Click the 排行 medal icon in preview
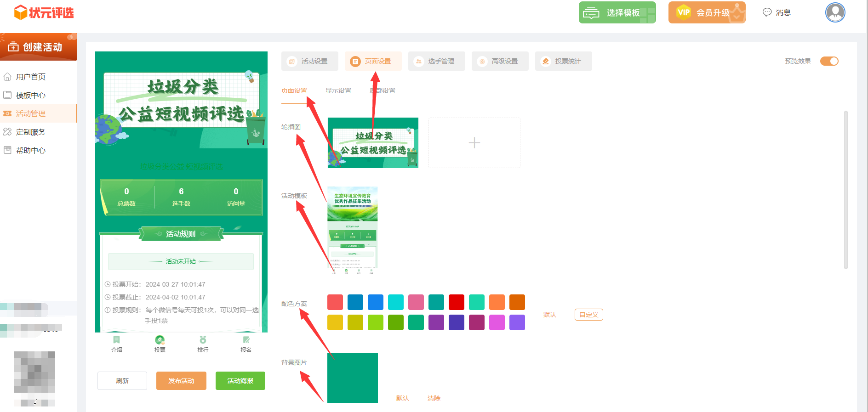 pyautogui.click(x=203, y=340)
